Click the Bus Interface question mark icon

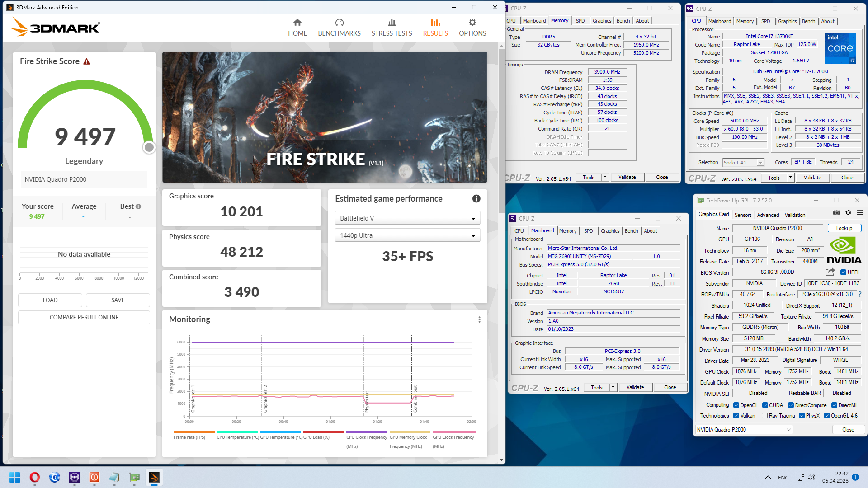coord(860,294)
